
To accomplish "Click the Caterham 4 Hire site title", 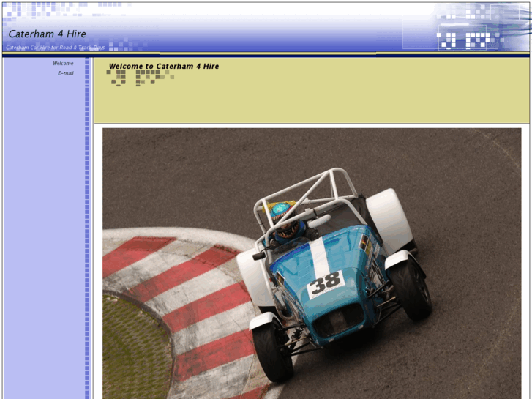I will 47,34.
